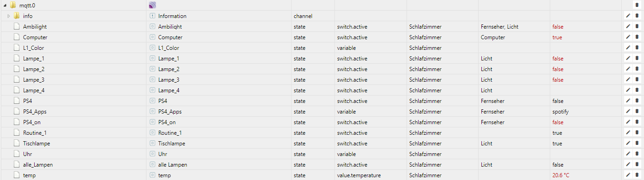This screenshot has width=644, height=180.
Task: Click the Schlafzimmer room cell for PS4_on
Action: [425, 122]
